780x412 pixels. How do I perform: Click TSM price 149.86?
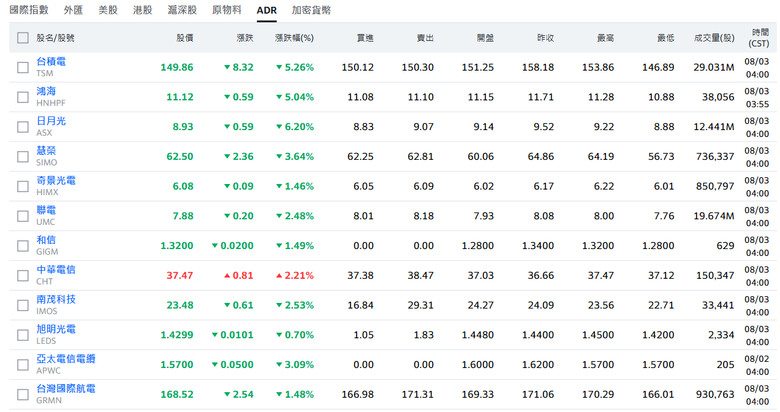[x=177, y=67]
